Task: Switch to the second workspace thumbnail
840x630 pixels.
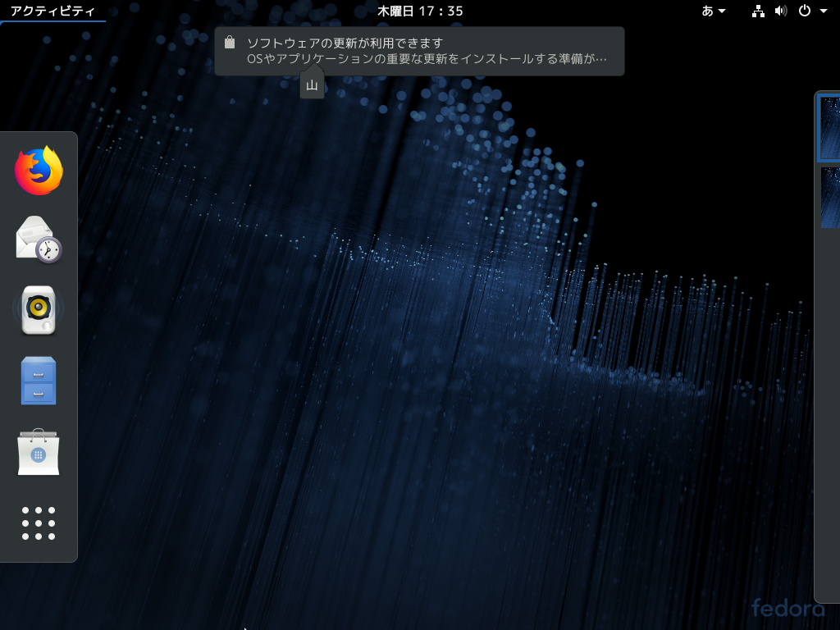Action: click(x=830, y=197)
